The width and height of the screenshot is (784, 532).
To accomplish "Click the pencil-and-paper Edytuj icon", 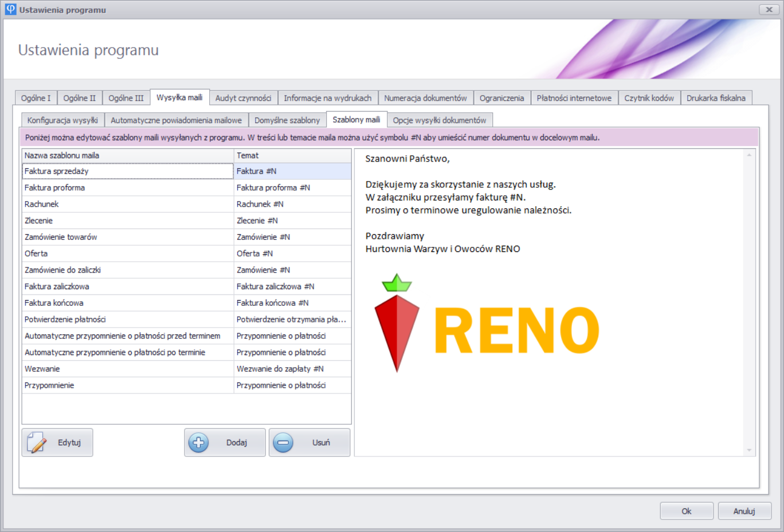I will click(37, 443).
